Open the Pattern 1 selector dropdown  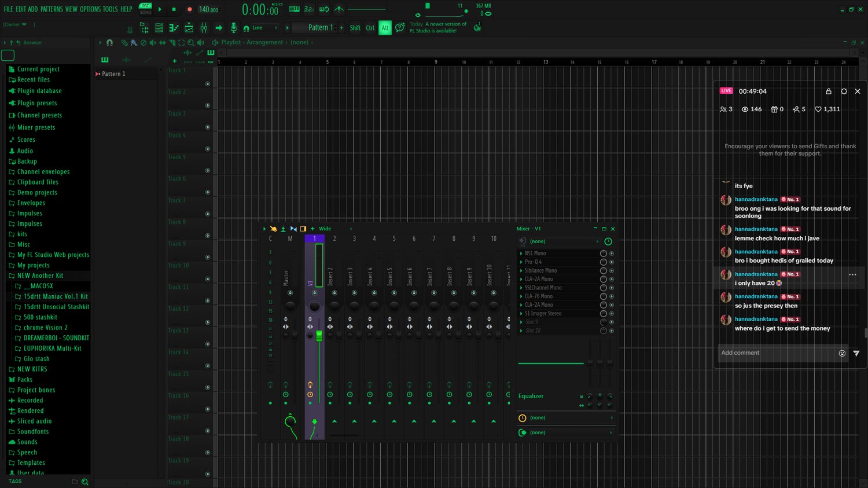point(314,28)
